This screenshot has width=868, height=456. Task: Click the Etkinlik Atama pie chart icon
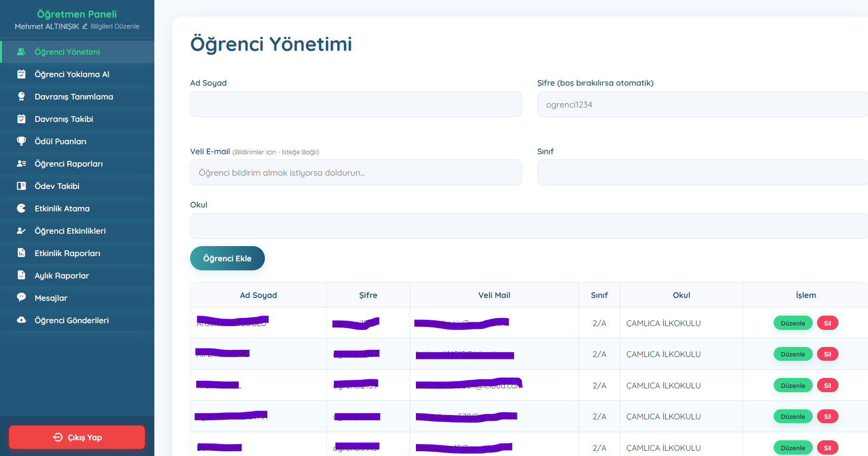pos(21,208)
